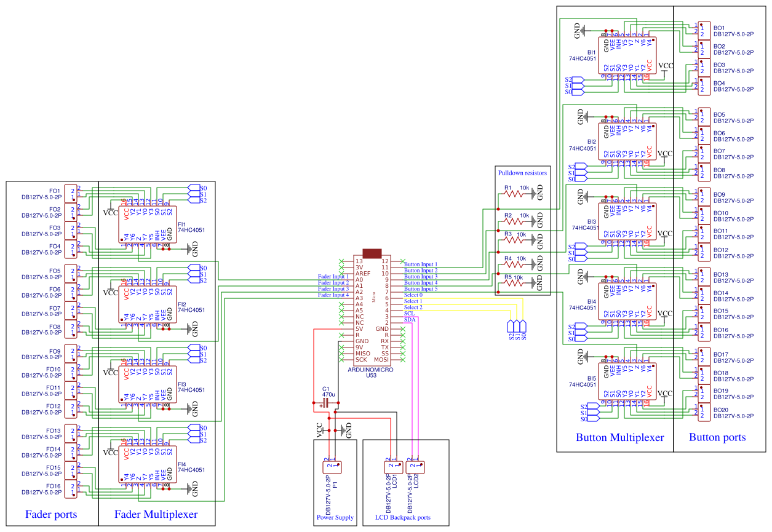
Task: Click the P1 Power Supply connector symbol
Action: click(332, 466)
